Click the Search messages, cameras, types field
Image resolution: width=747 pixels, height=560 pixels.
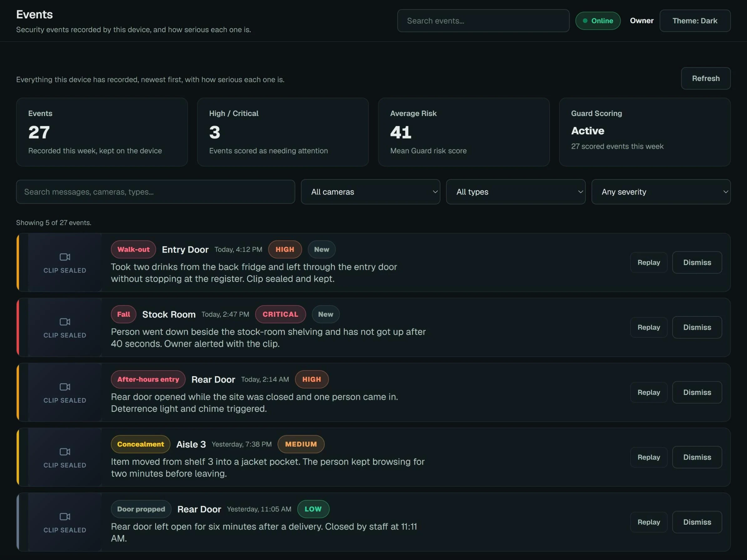coord(155,192)
